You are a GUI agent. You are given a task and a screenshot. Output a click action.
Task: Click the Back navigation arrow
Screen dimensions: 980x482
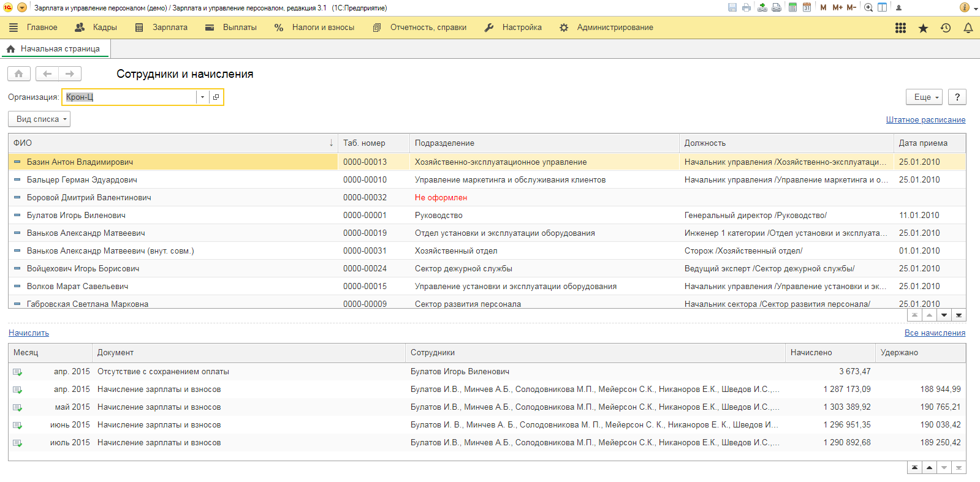click(47, 73)
